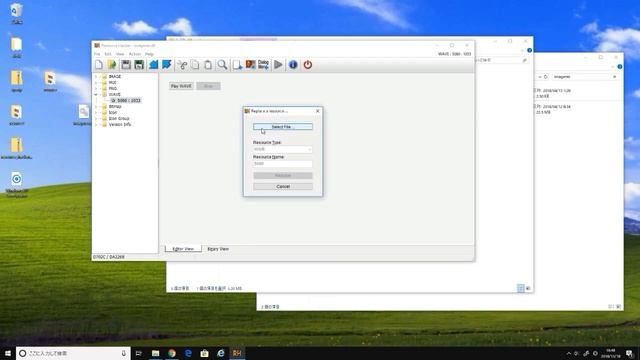
Task: Click the Add new resource page icon
Action: pyautogui.click(x=237, y=64)
